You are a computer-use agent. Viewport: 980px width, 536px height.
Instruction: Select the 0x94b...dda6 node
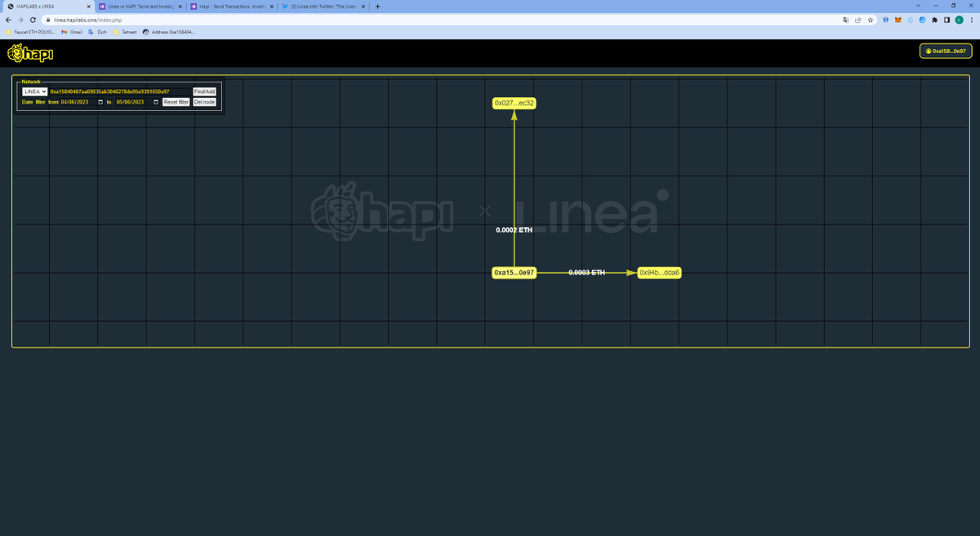click(658, 272)
